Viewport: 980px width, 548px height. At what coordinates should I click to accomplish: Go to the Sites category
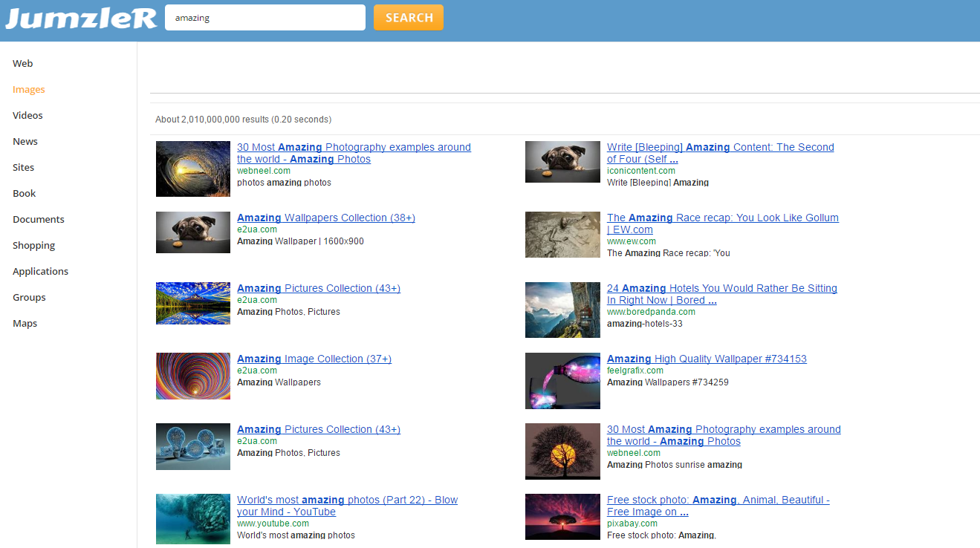pyautogui.click(x=24, y=168)
